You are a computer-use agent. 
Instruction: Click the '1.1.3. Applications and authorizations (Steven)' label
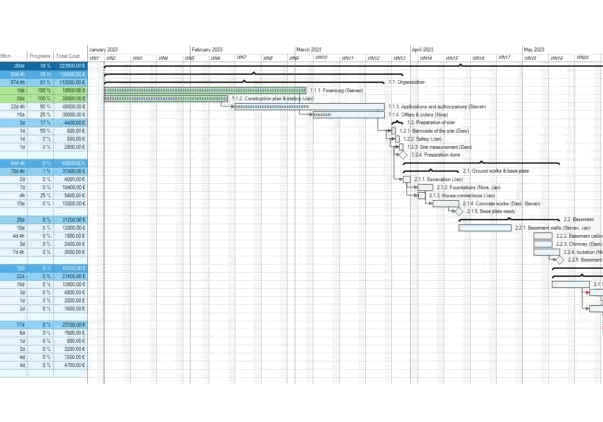click(437, 107)
